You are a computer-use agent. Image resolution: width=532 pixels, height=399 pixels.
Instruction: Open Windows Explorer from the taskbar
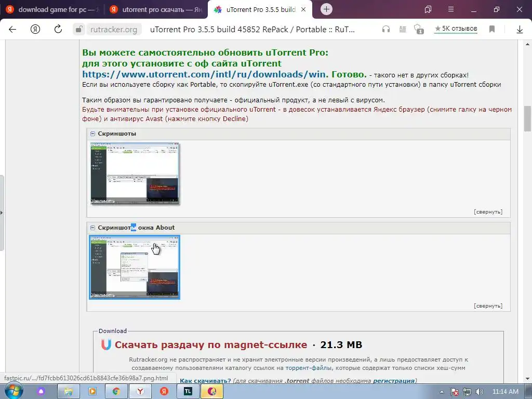point(68,391)
